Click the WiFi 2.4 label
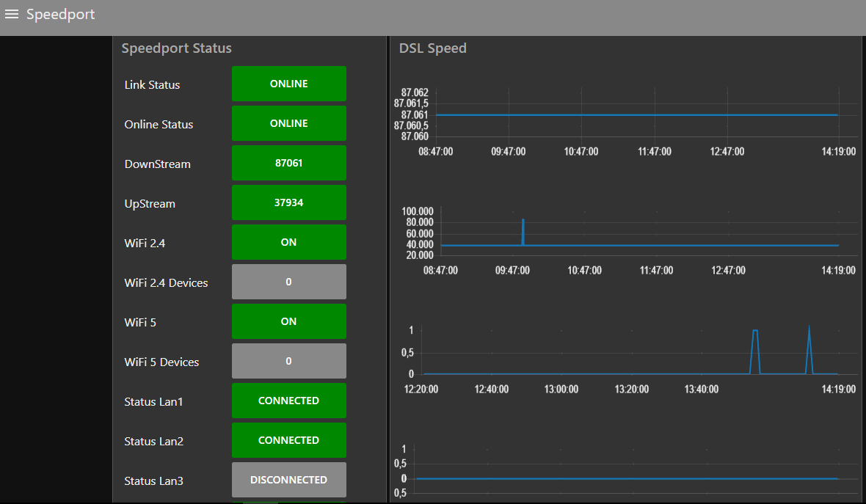This screenshot has width=866, height=504. pyautogui.click(x=145, y=244)
